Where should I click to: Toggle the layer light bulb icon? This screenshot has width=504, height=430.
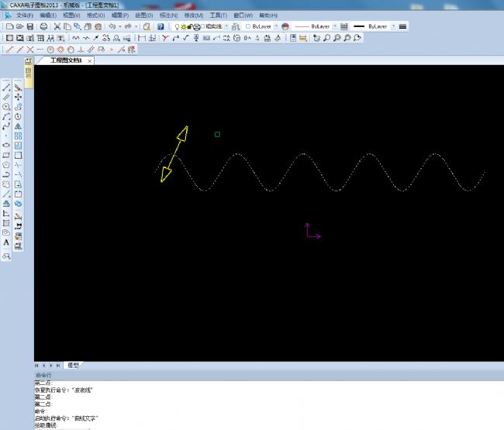pyautogui.click(x=176, y=26)
